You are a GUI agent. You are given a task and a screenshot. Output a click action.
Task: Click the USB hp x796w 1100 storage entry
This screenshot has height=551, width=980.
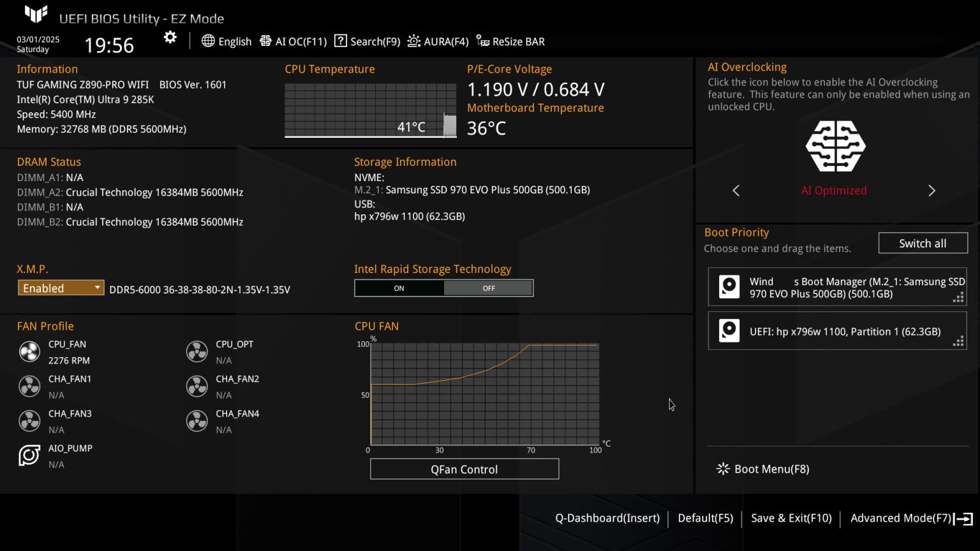click(410, 216)
